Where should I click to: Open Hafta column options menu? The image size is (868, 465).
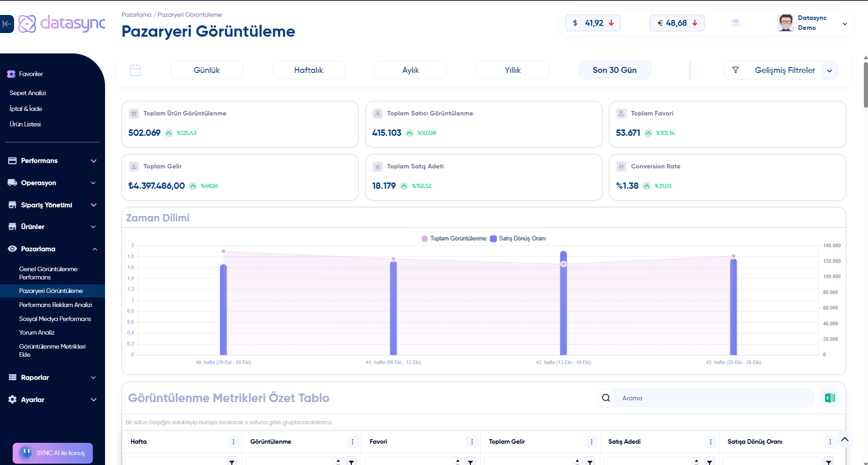[233, 442]
